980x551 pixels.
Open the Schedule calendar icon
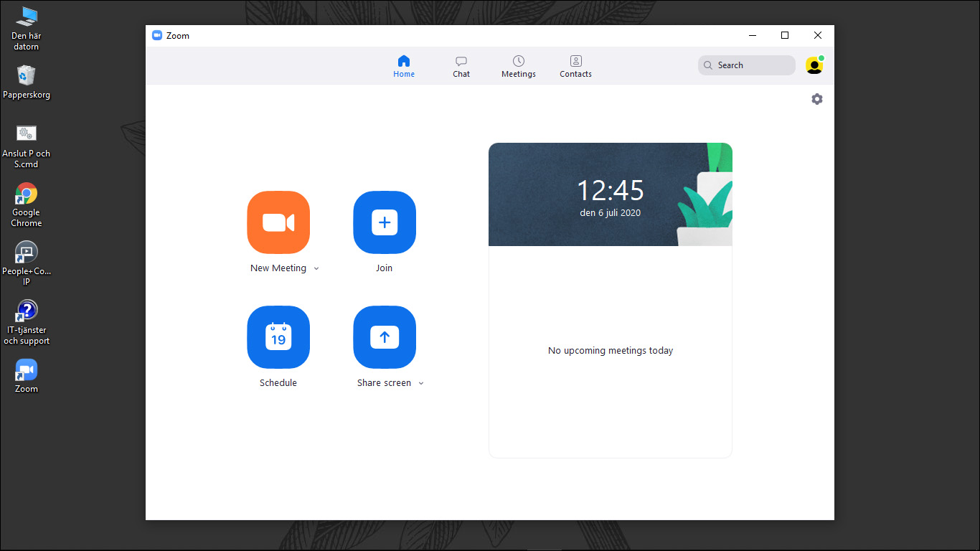tap(278, 337)
